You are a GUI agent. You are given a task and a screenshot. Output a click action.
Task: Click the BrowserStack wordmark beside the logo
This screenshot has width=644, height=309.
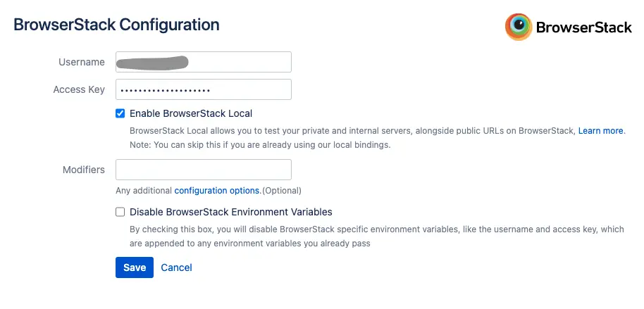click(583, 27)
